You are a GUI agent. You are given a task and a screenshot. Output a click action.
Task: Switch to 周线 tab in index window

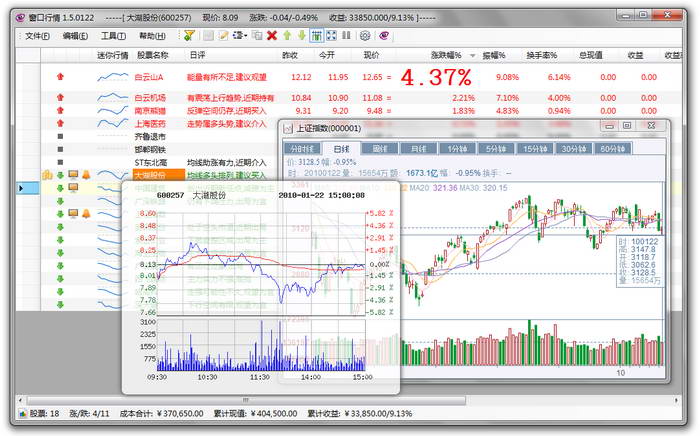pyautogui.click(x=379, y=149)
